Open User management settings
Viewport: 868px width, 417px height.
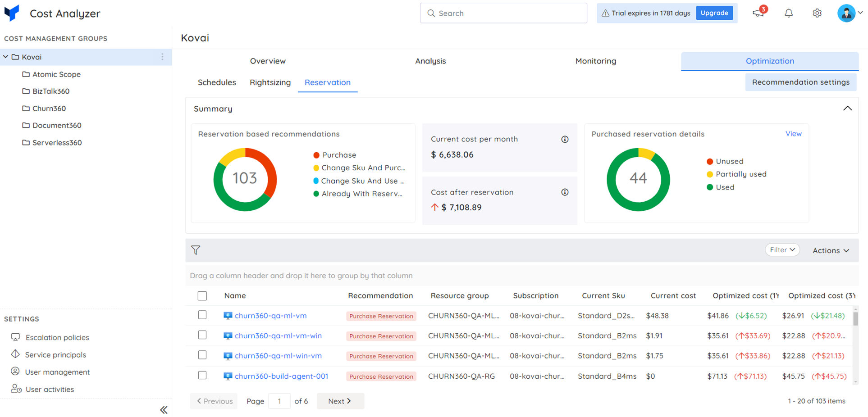58,372
